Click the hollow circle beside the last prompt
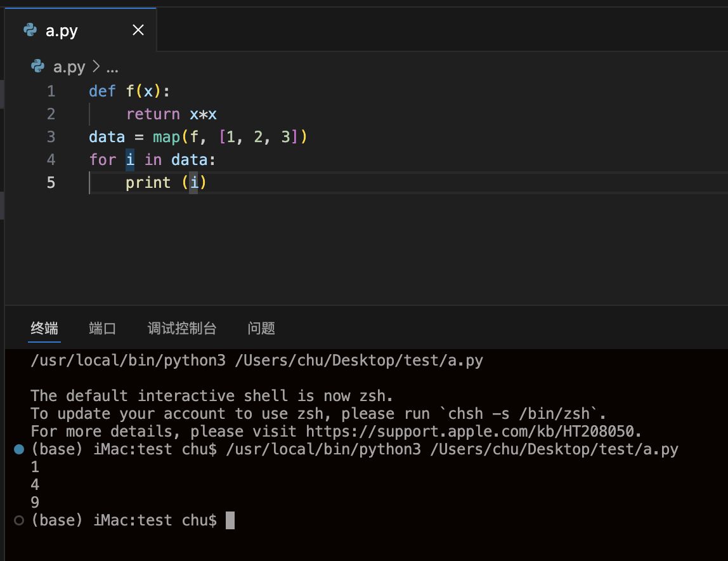This screenshot has width=728, height=561. [x=18, y=520]
